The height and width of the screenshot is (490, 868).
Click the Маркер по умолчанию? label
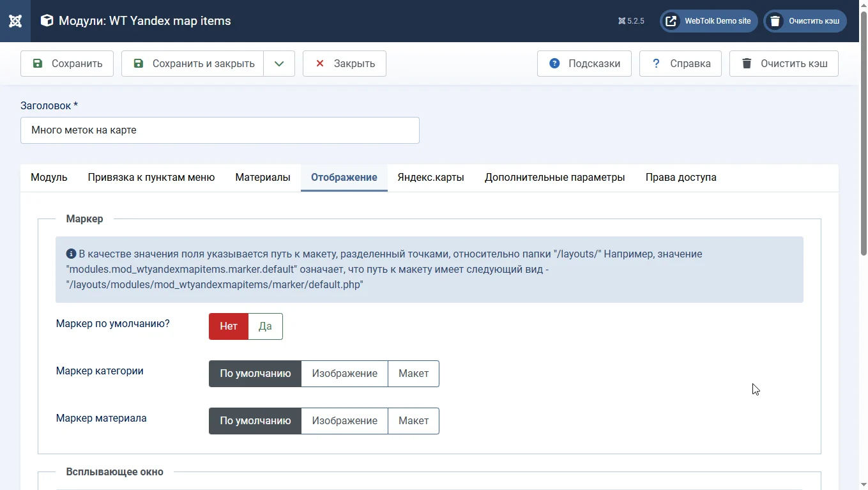[113, 324]
